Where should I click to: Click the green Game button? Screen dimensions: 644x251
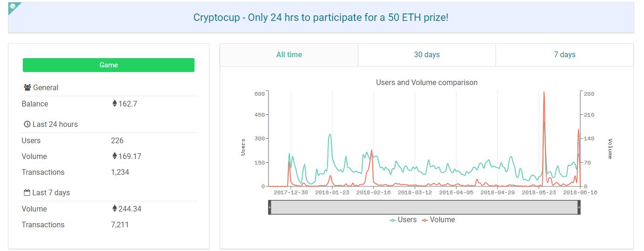pyautogui.click(x=108, y=65)
